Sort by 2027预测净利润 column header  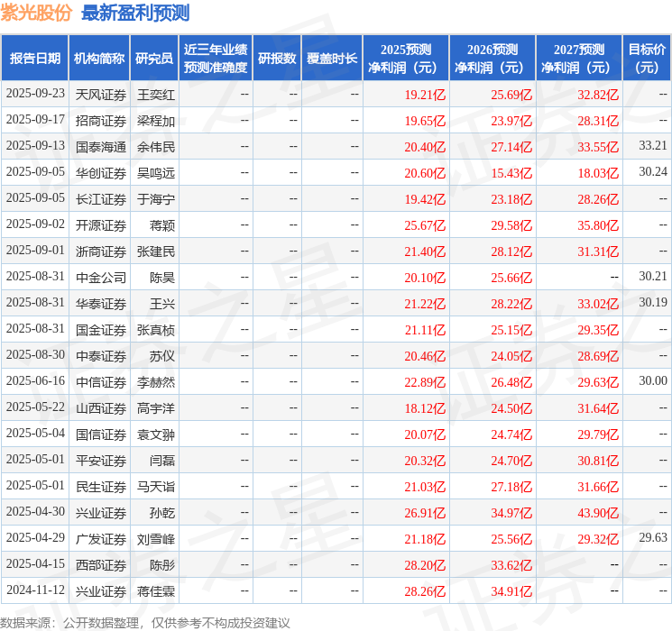[579, 59]
